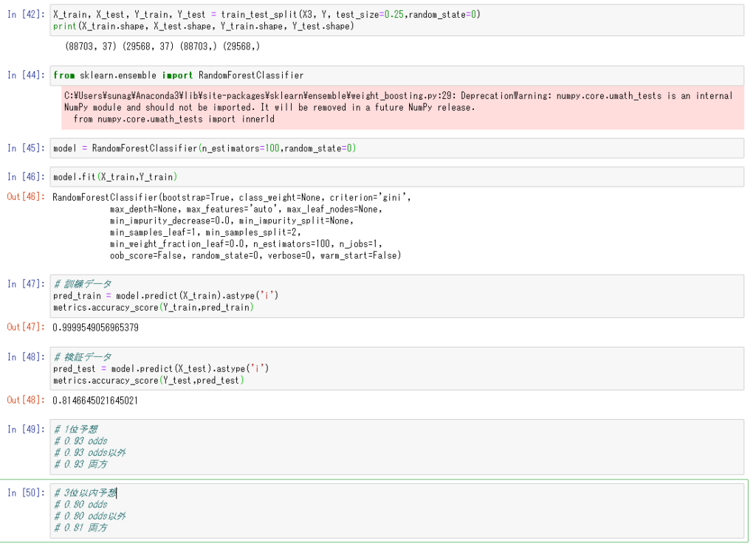The image size is (756, 546).
Task: Click the 0.8146645021645021 test accuracy output
Action: coord(95,400)
